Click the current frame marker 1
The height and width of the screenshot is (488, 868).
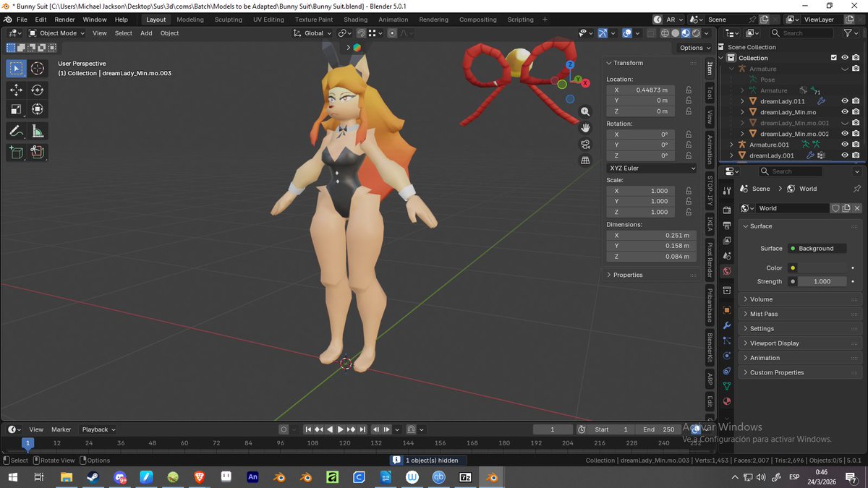coord(27,442)
